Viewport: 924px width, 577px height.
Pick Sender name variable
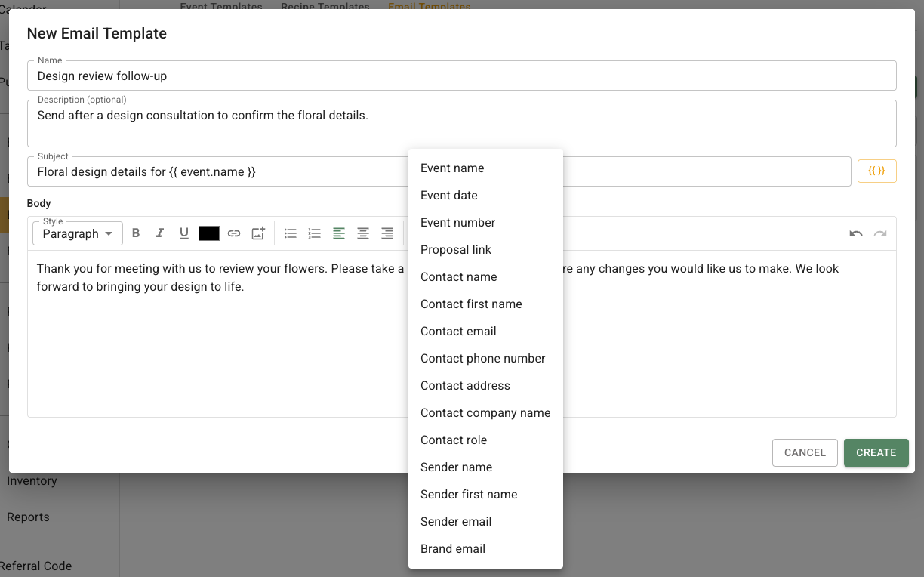pos(485,467)
